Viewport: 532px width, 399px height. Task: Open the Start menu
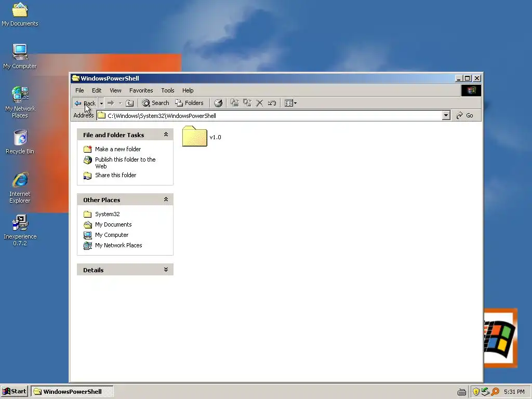[15, 392]
